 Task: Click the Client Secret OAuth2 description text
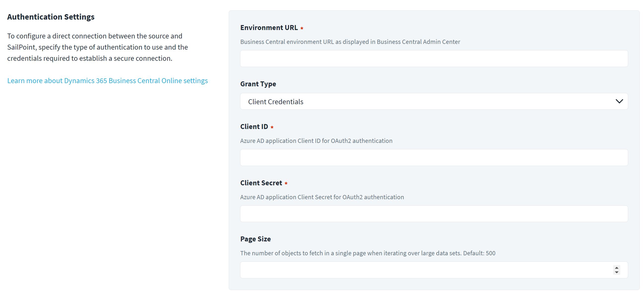[322, 197]
